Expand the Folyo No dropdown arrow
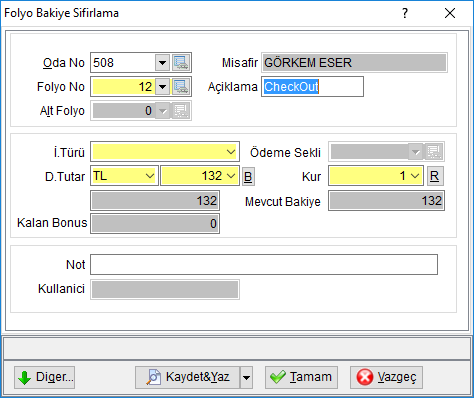The width and height of the screenshot is (474, 398). point(162,87)
